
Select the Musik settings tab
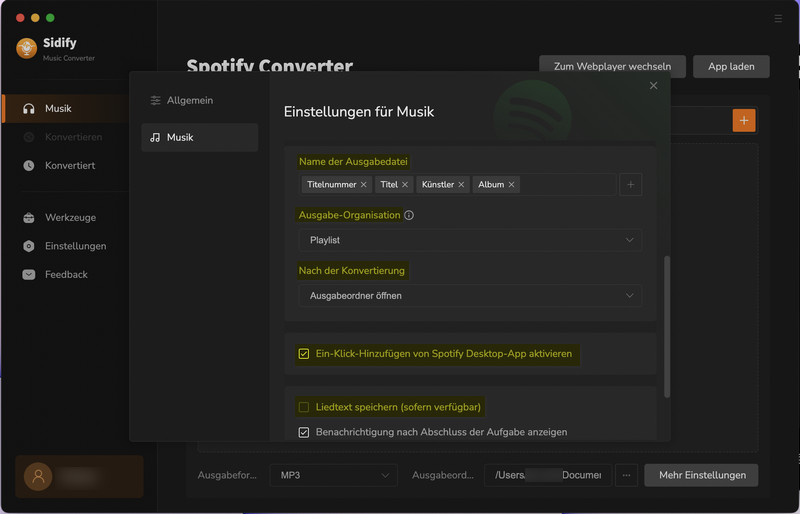199,137
